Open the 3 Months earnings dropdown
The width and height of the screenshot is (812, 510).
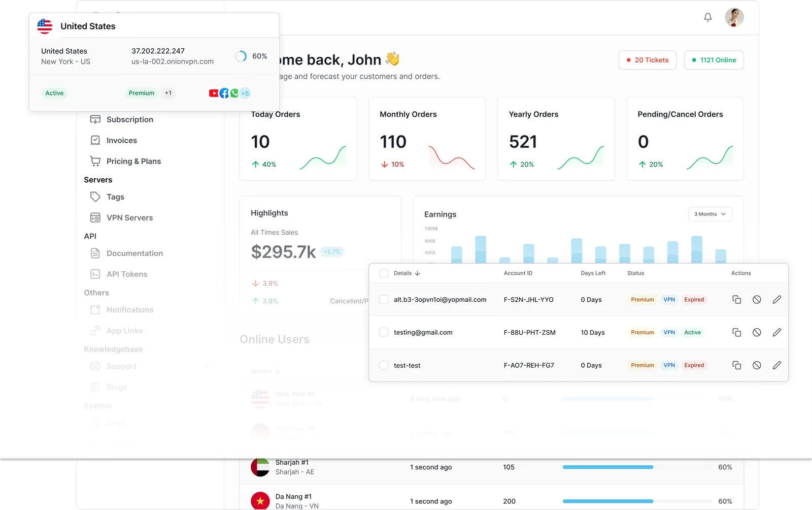710,214
